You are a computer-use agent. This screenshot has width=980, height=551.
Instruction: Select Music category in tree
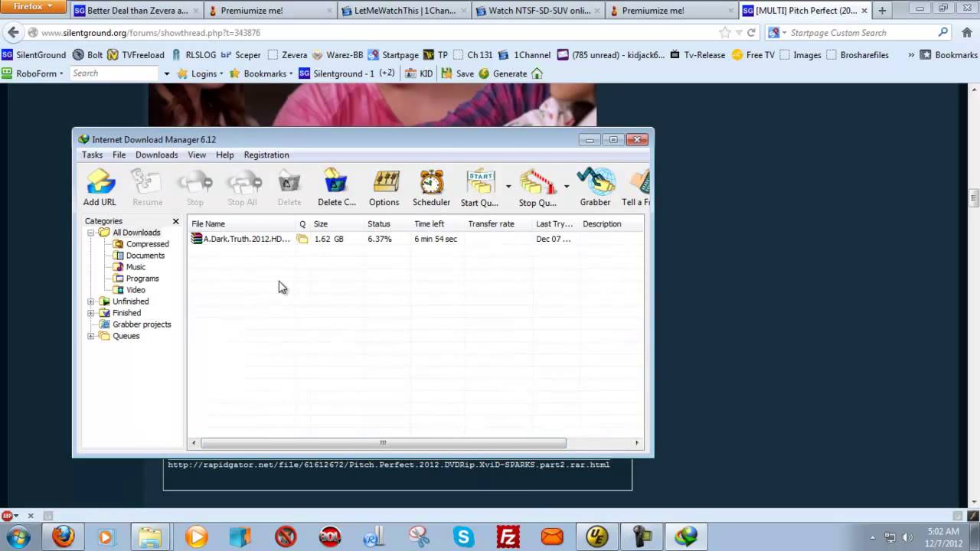[x=136, y=267]
